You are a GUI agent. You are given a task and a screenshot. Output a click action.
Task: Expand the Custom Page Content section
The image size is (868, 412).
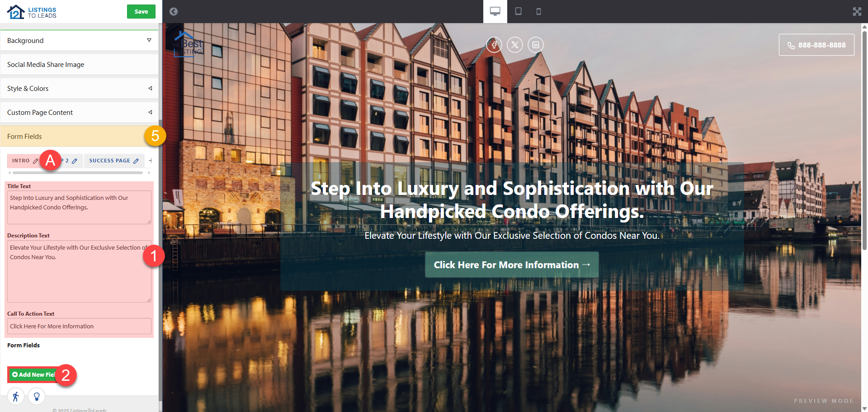[79, 112]
